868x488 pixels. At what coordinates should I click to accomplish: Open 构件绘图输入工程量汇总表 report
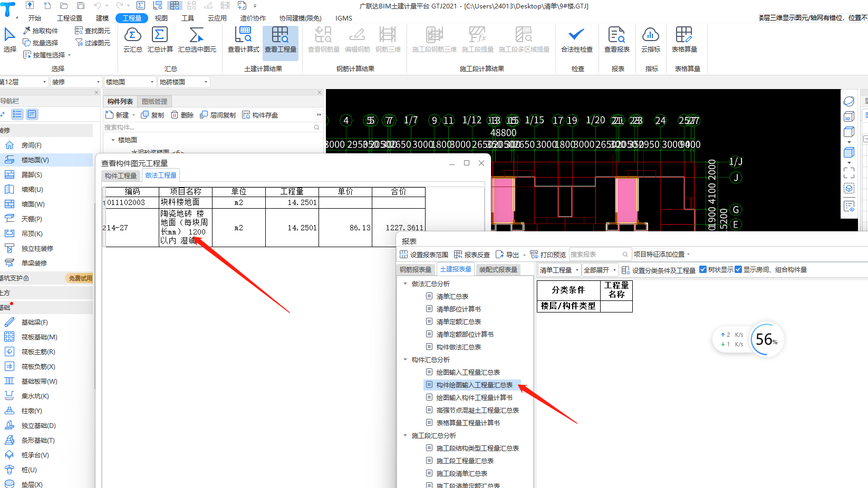(x=474, y=385)
